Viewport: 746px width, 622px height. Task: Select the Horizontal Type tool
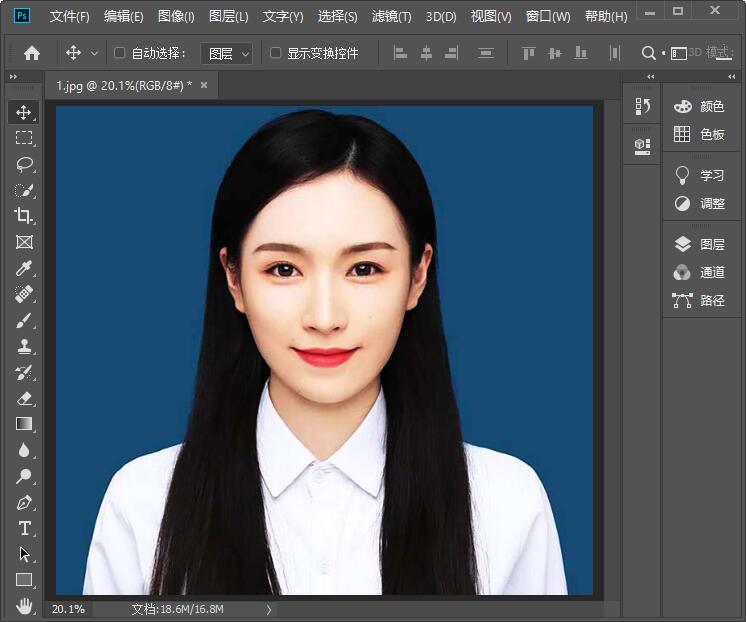click(x=24, y=528)
